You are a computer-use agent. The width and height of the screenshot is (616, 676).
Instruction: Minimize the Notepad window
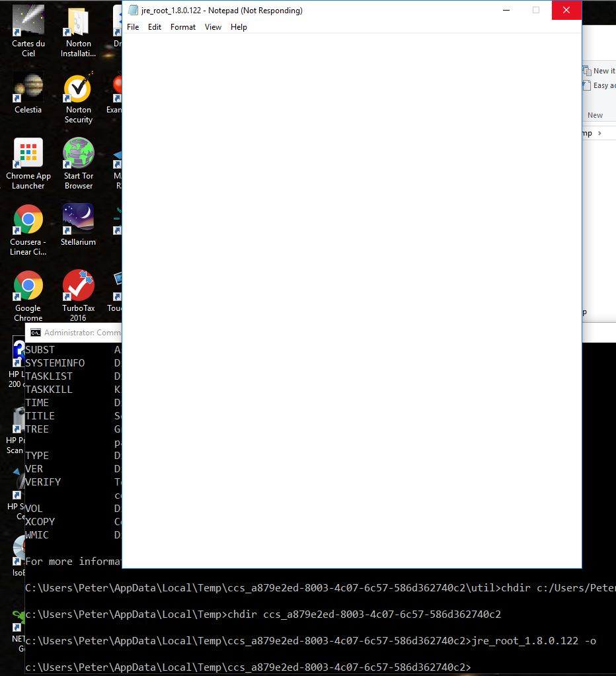(506, 10)
